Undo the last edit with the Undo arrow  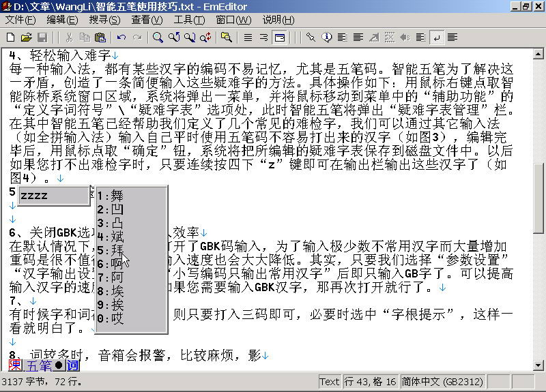coord(121,37)
